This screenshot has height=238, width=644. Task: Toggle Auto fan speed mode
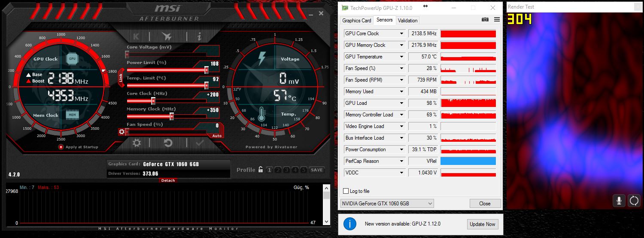pos(217,136)
